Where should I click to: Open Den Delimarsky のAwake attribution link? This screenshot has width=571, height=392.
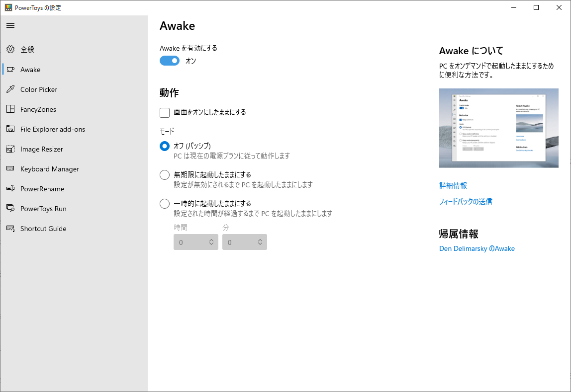pyautogui.click(x=476, y=249)
